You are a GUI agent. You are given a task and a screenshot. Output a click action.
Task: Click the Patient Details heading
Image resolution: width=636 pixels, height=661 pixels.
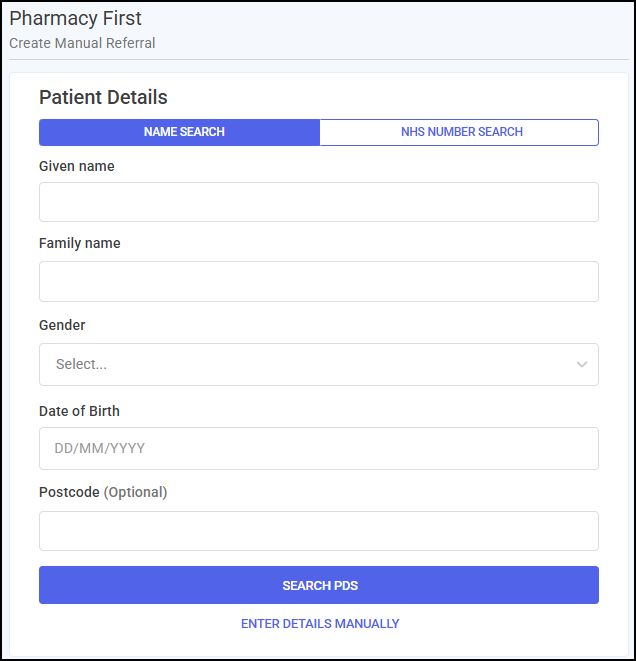103,97
